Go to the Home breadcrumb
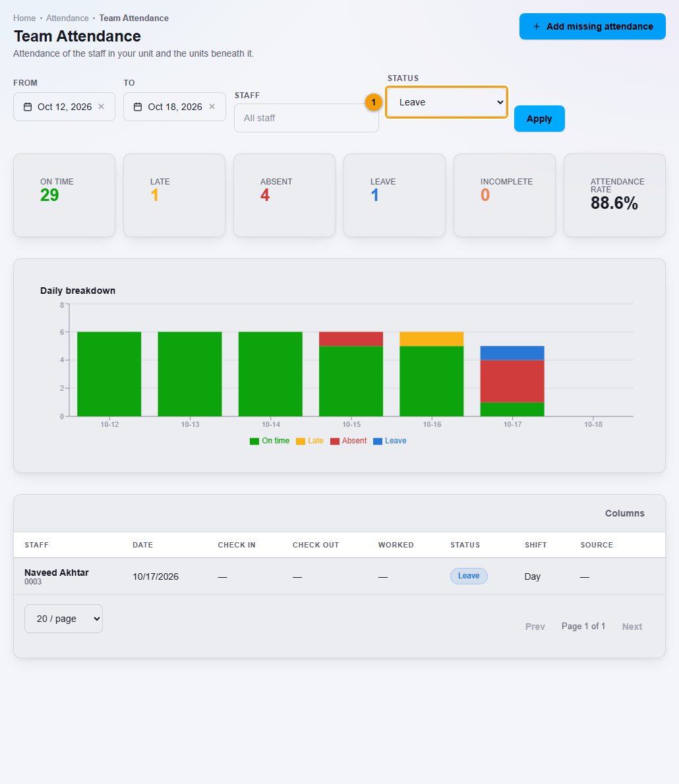This screenshot has height=784, width=679. pyautogui.click(x=24, y=18)
